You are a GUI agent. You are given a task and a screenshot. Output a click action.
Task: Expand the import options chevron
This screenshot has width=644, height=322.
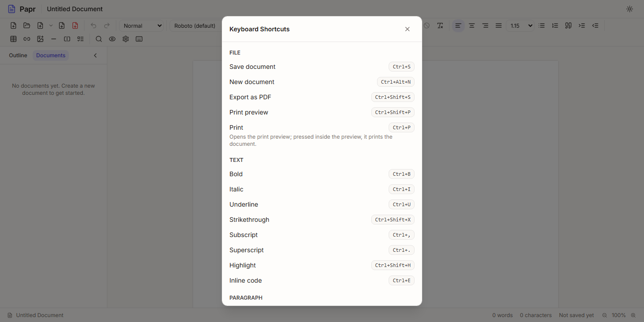click(51, 25)
